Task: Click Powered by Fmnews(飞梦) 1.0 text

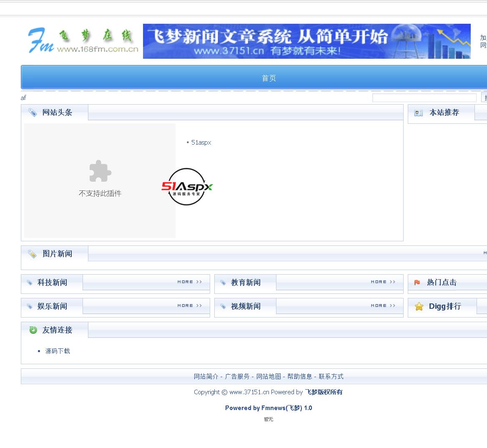Action: click(x=269, y=408)
